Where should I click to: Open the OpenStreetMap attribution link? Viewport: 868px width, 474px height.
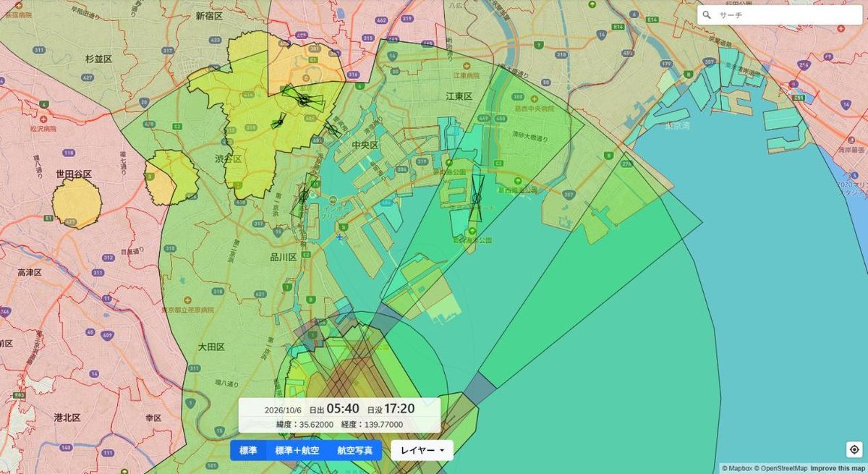point(780,468)
